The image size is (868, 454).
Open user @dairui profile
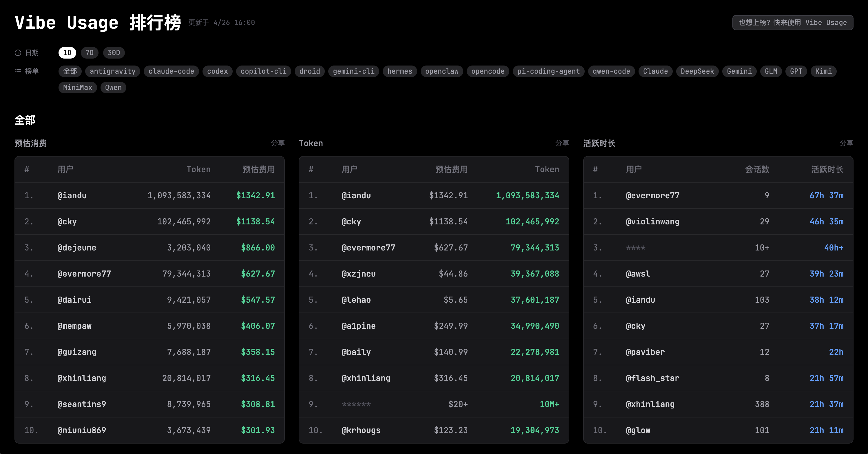[74, 299]
